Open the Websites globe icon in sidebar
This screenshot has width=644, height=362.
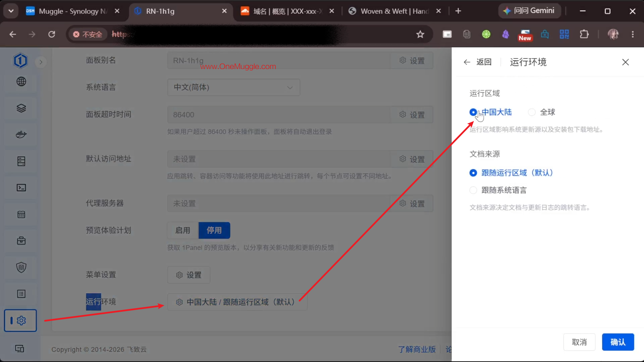[x=21, y=81]
